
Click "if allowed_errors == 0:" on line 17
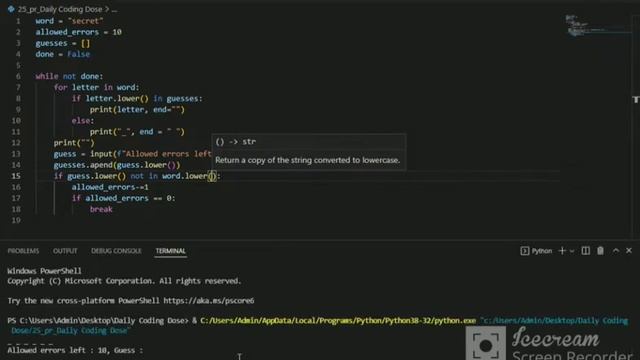pos(123,198)
